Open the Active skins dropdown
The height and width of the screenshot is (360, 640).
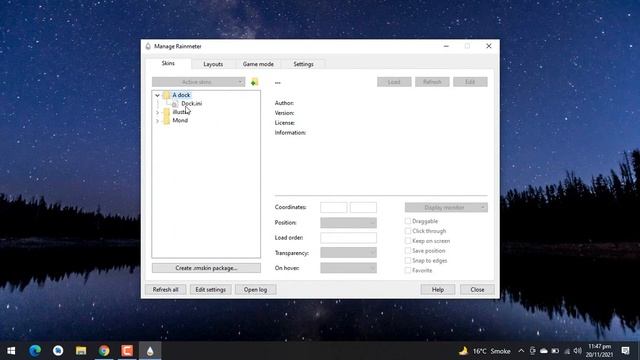[198, 82]
